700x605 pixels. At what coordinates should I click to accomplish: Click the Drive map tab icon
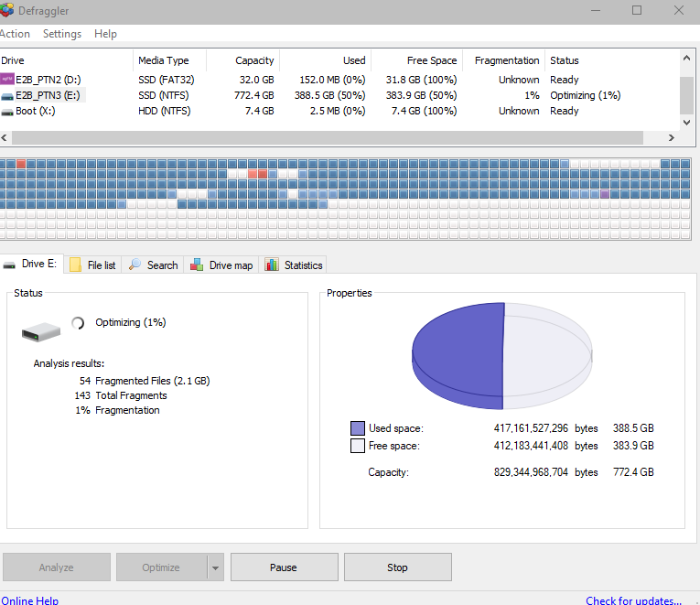coord(197,265)
